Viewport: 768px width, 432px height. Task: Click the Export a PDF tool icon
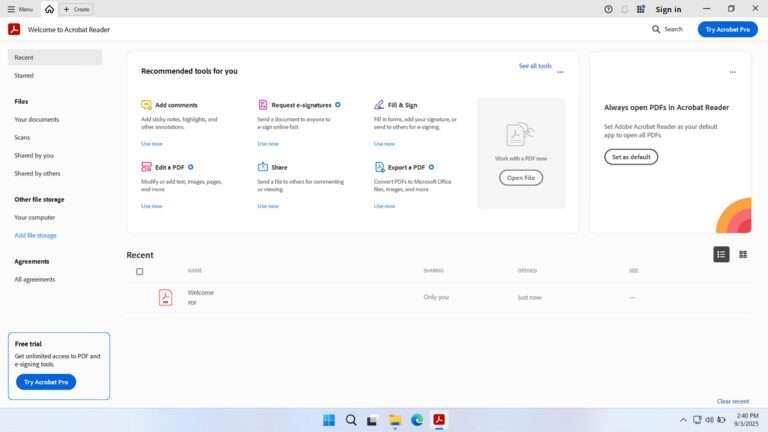pos(380,167)
